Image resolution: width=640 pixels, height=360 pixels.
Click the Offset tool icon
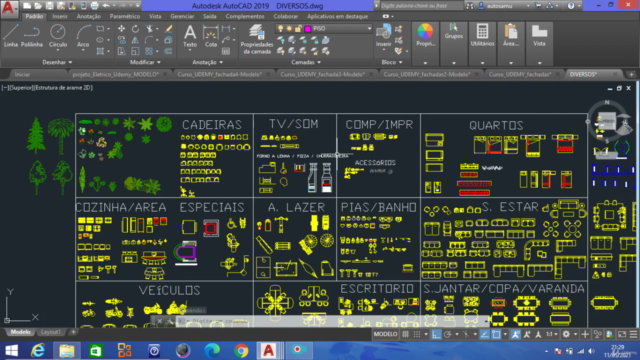[x=168, y=51]
